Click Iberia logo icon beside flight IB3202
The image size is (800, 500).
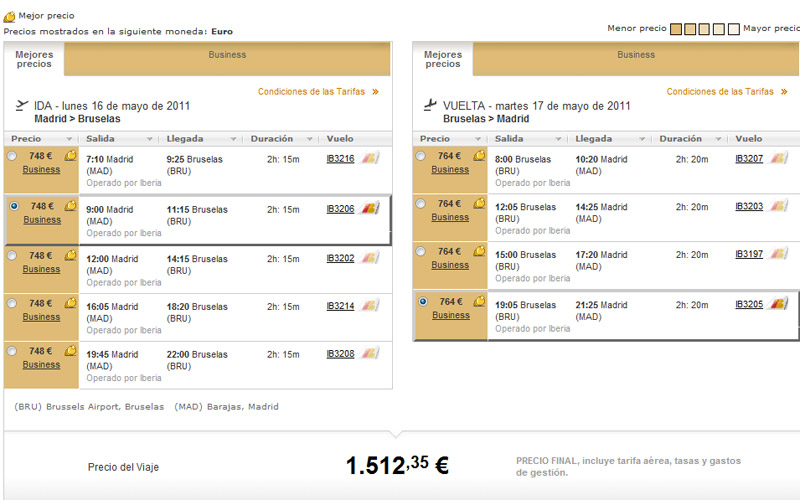pyautogui.click(x=370, y=258)
